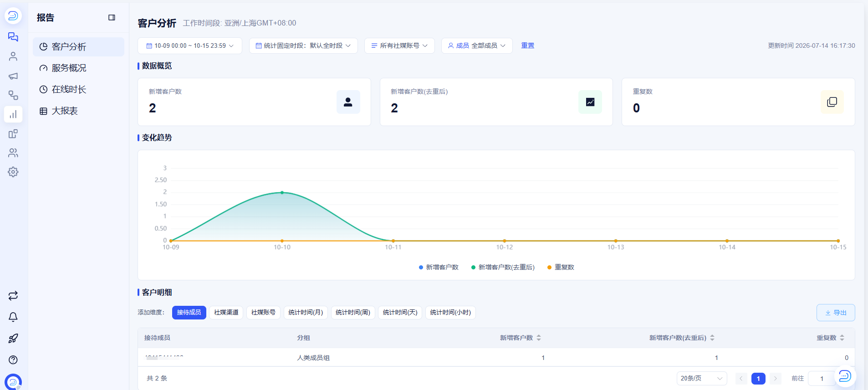Open the contacts person icon in sidebar
This screenshot has height=390, width=868.
[x=13, y=56]
